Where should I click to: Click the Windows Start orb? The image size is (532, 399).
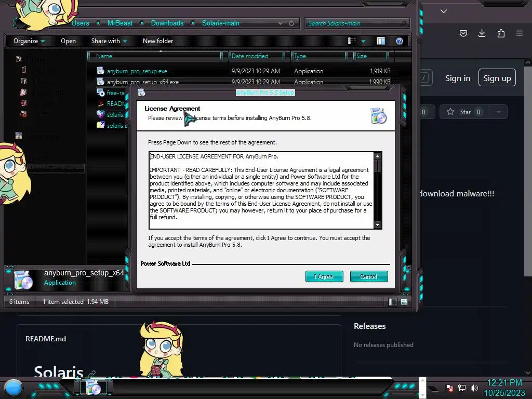tap(14, 388)
